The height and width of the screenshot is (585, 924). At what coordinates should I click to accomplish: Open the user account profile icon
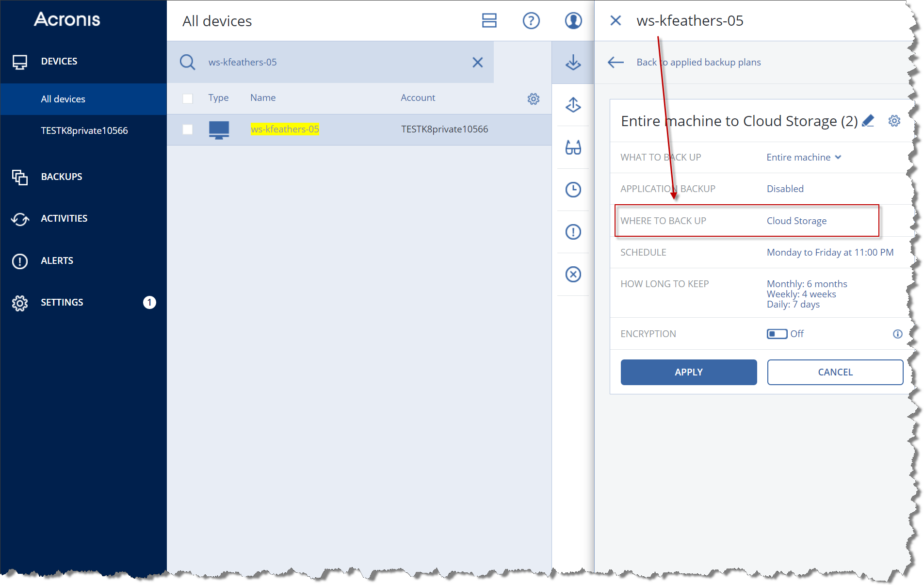click(x=573, y=21)
